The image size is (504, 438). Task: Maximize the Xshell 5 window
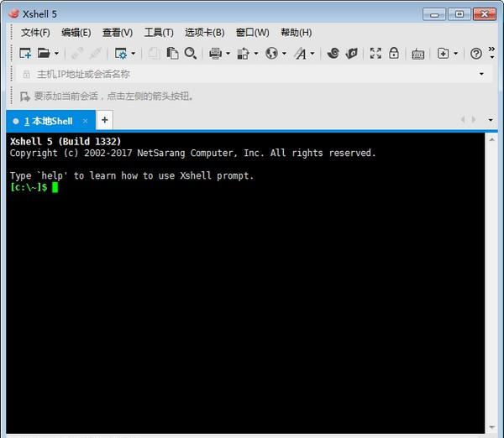(x=459, y=14)
